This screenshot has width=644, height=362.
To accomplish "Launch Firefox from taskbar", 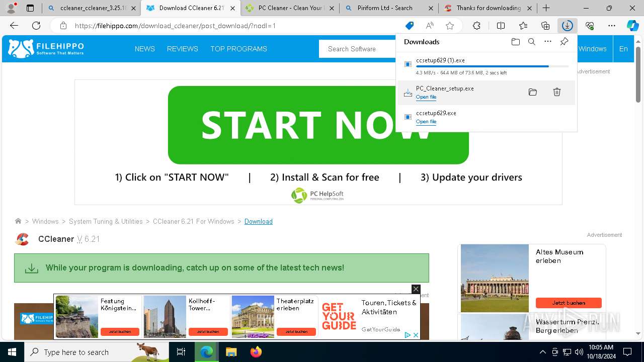I will click(256, 352).
